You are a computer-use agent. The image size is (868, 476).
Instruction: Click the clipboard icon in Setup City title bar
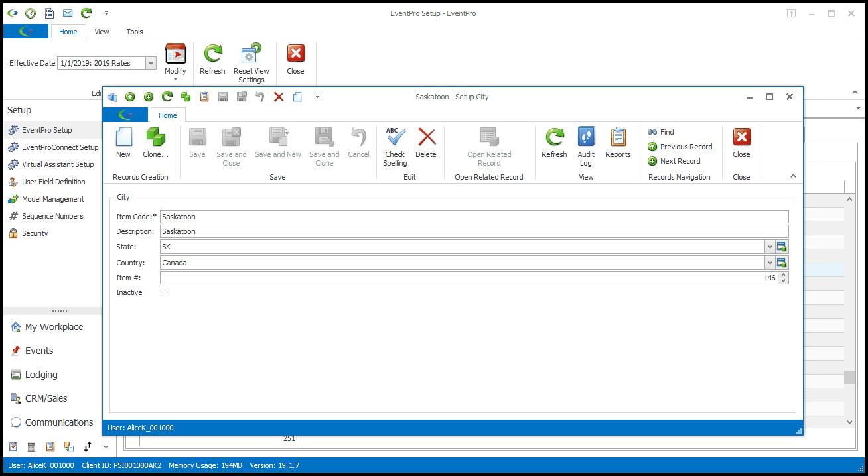(204, 97)
